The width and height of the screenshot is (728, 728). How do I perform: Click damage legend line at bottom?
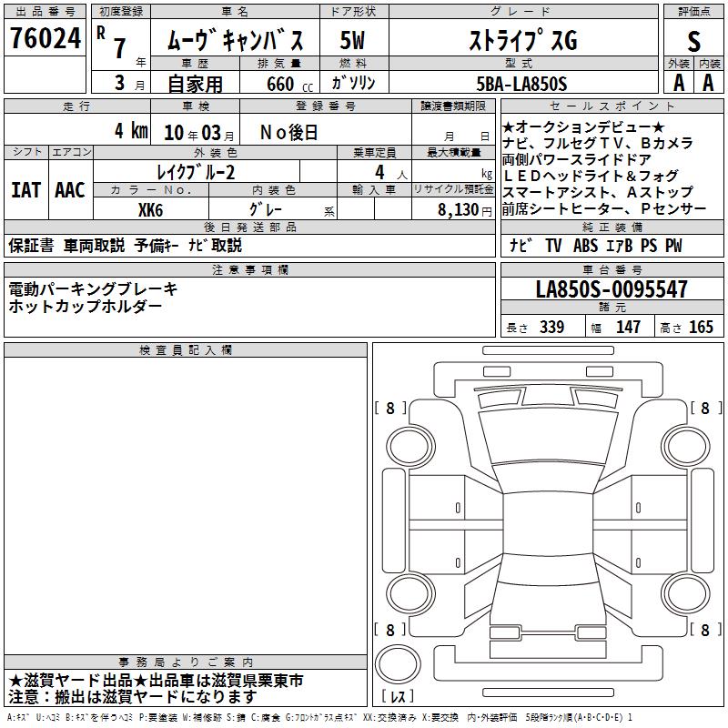320,717
